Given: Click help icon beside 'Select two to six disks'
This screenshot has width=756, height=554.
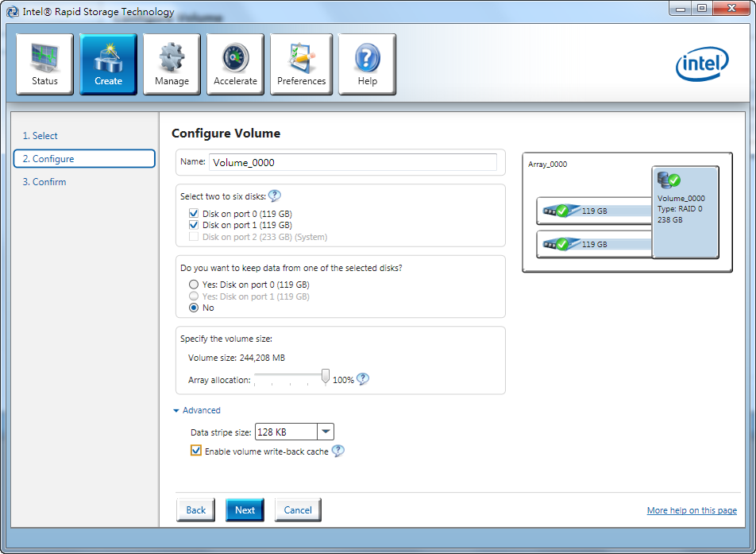Looking at the screenshot, I should pyautogui.click(x=275, y=196).
